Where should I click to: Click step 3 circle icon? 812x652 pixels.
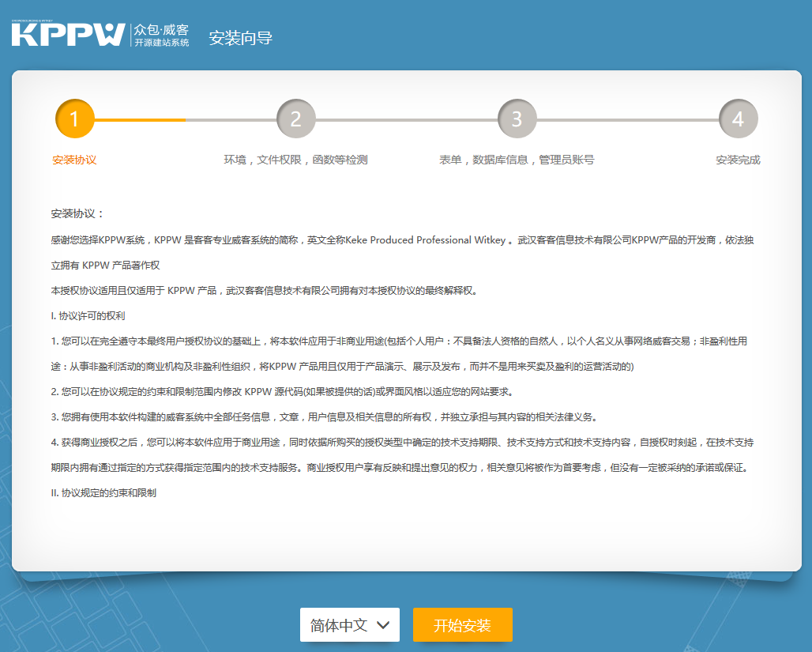[x=517, y=119]
